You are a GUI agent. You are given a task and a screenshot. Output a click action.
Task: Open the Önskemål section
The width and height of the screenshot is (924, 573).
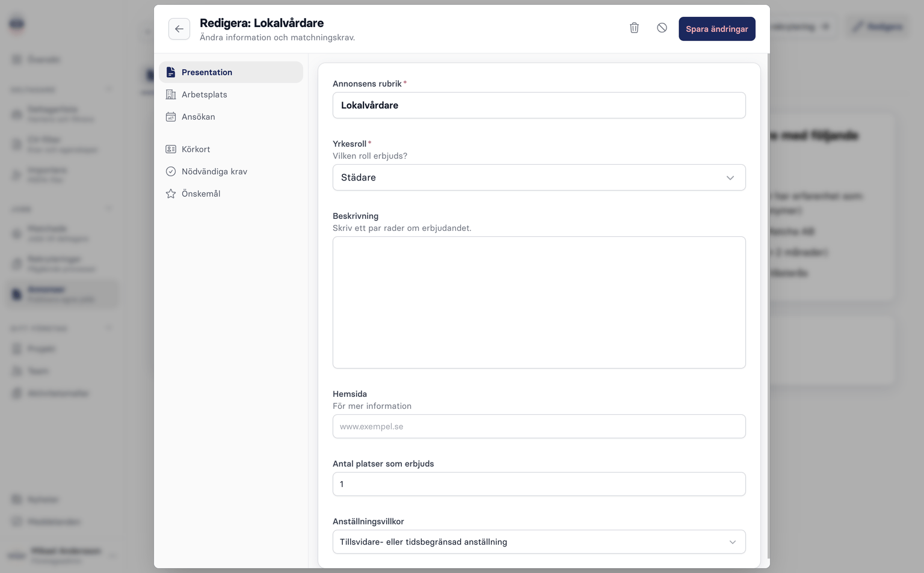[x=200, y=193]
